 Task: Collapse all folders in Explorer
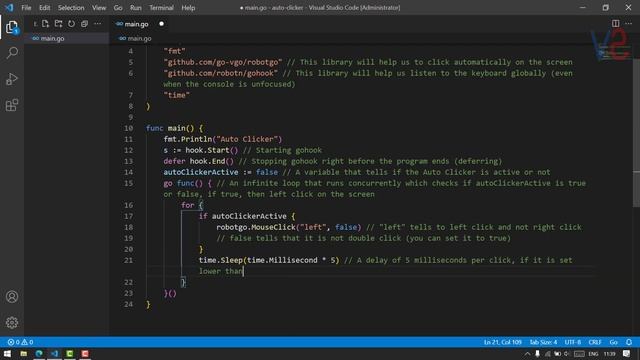[x=84, y=24]
